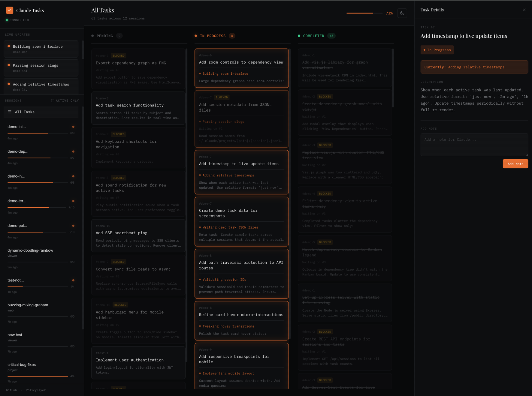532x396 pixels.
Task: Click the dot beside 'Building zoom interface'
Action: 8,46
